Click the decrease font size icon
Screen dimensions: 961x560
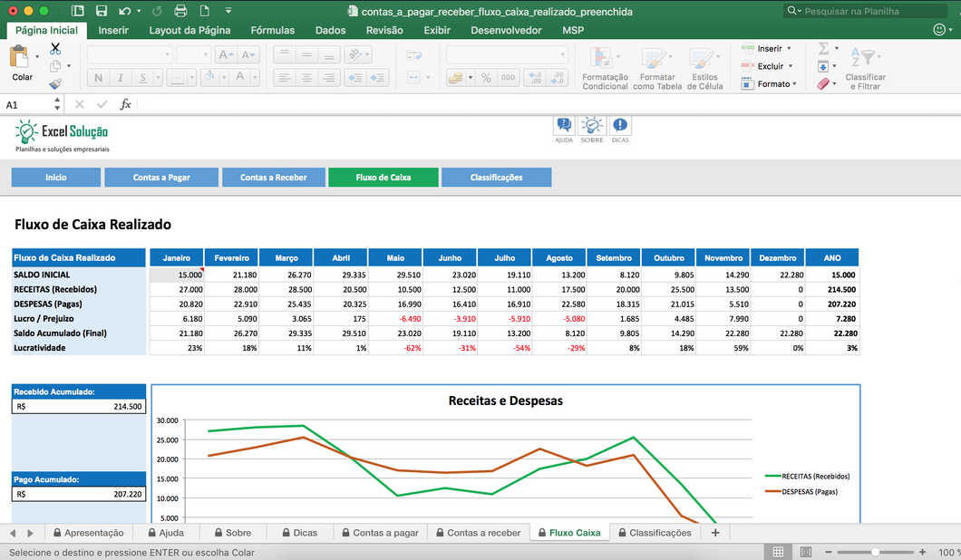point(248,54)
